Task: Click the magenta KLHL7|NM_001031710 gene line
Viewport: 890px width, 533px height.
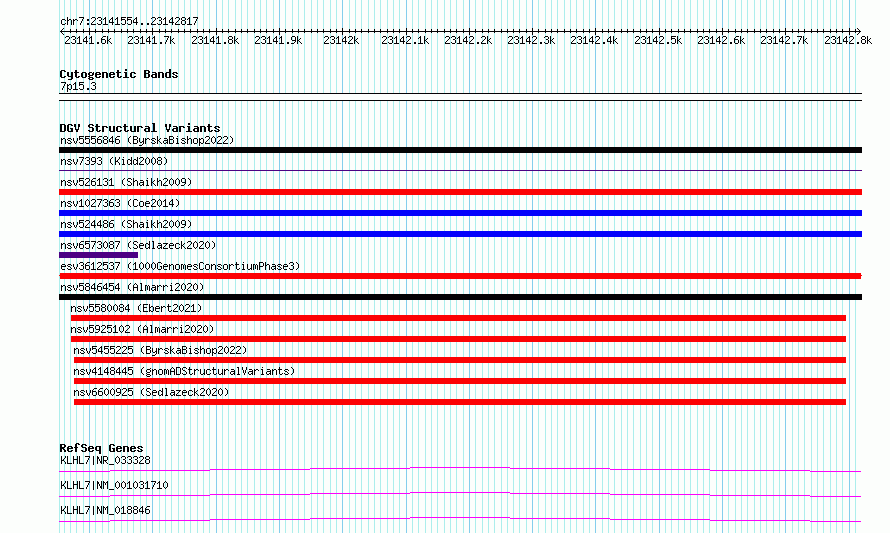Action: point(460,494)
